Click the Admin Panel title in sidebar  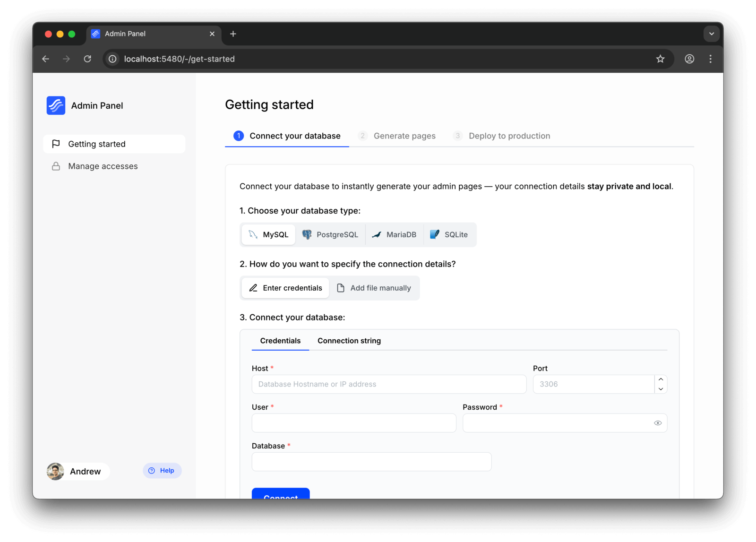point(97,105)
